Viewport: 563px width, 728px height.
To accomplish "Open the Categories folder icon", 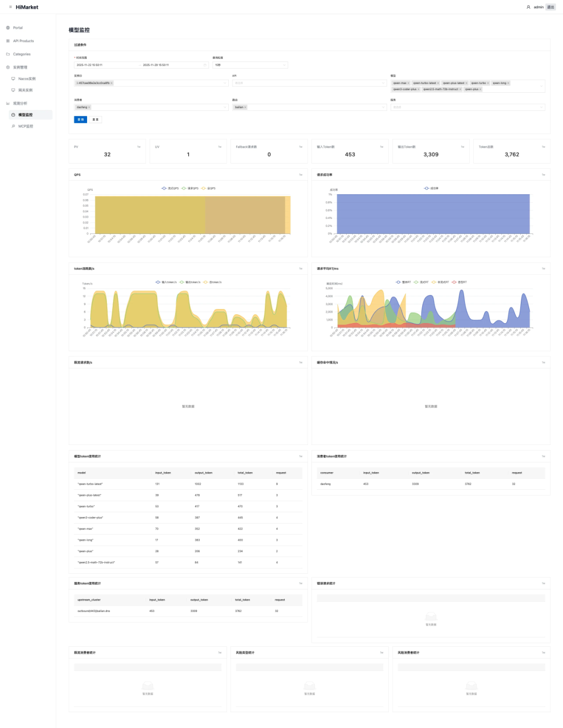I will click(8, 54).
